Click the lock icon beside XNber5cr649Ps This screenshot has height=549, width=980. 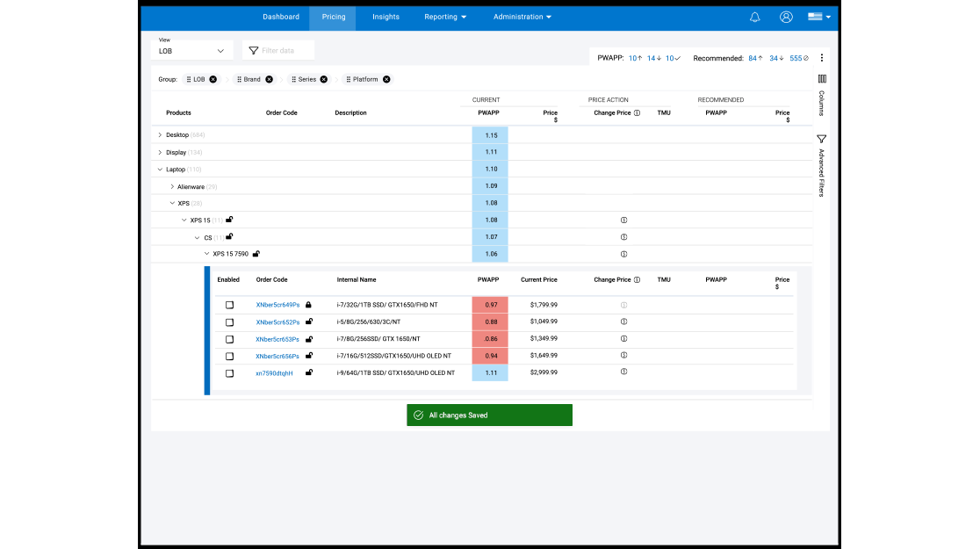click(308, 305)
